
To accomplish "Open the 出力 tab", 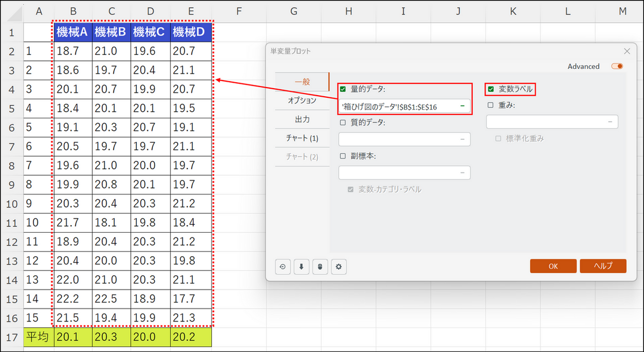I will [302, 119].
